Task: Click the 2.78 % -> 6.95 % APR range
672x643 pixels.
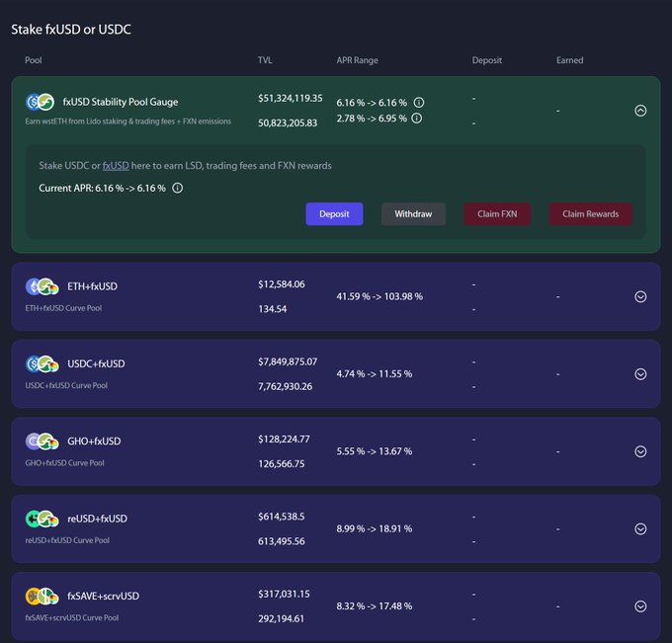Action: 372,119
